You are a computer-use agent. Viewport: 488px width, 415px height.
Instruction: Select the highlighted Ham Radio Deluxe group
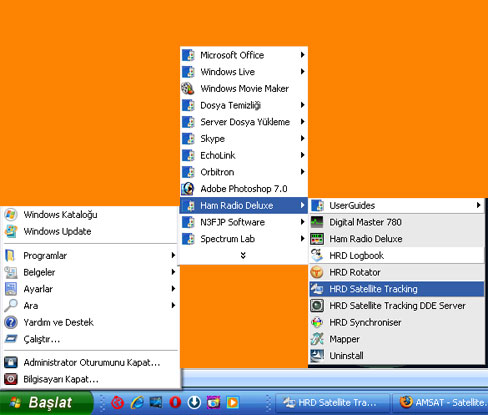click(244, 205)
